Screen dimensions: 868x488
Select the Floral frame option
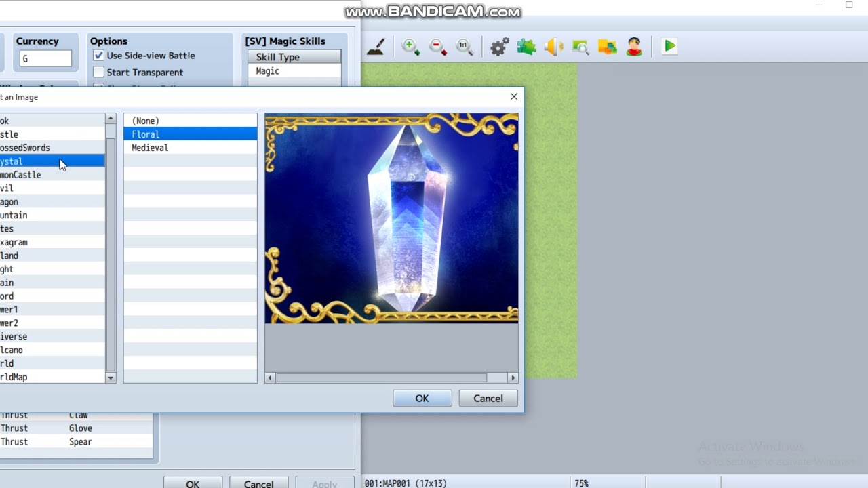pos(190,134)
